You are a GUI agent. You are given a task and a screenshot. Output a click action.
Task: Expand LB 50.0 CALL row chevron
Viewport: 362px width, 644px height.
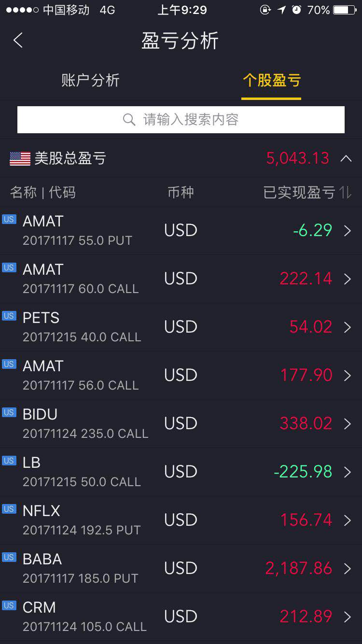[x=347, y=472]
